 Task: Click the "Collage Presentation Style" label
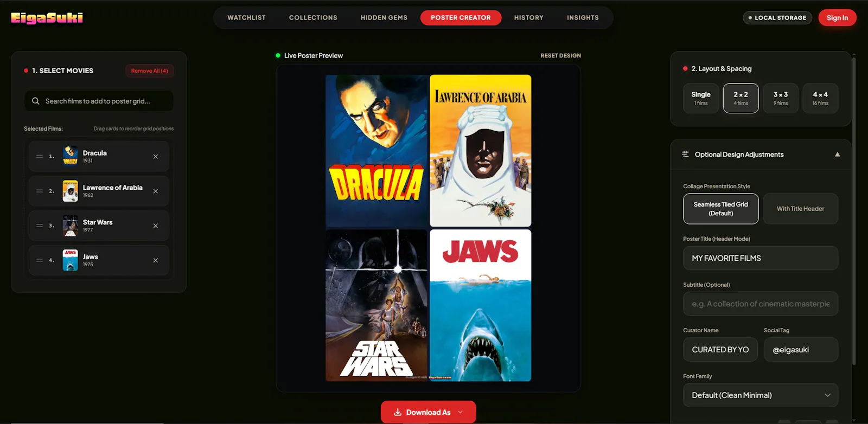[x=717, y=187]
